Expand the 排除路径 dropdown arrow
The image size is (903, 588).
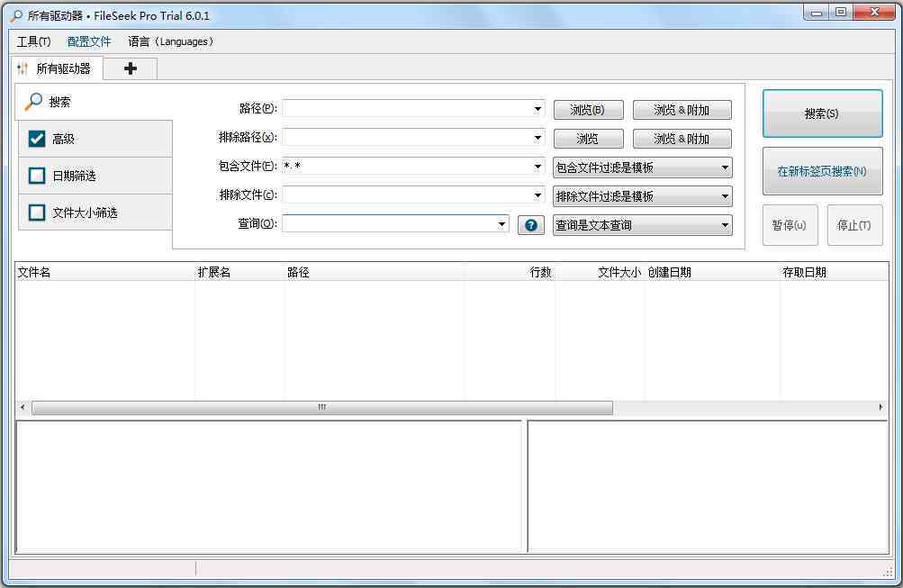tap(537, 137)
